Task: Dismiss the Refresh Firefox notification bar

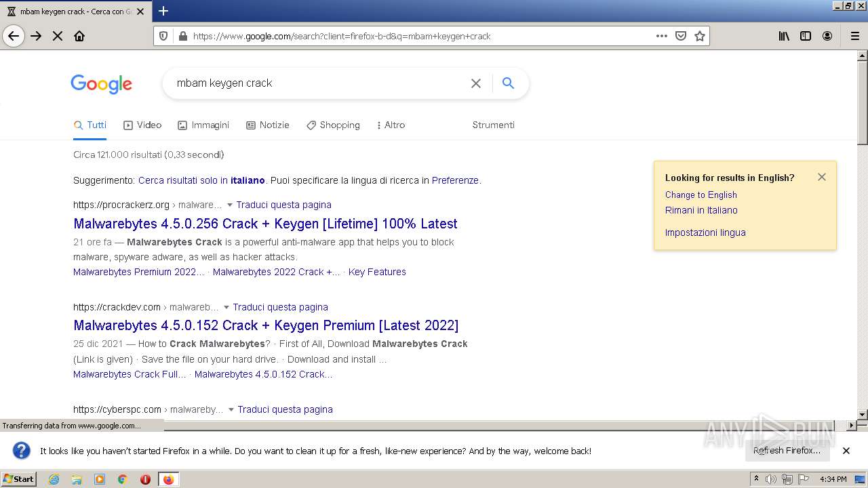Action: pos(846,451)
